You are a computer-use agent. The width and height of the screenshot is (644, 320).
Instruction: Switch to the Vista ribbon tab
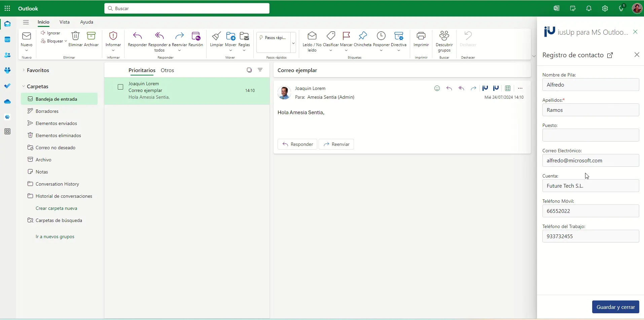[x=64, y=22]
